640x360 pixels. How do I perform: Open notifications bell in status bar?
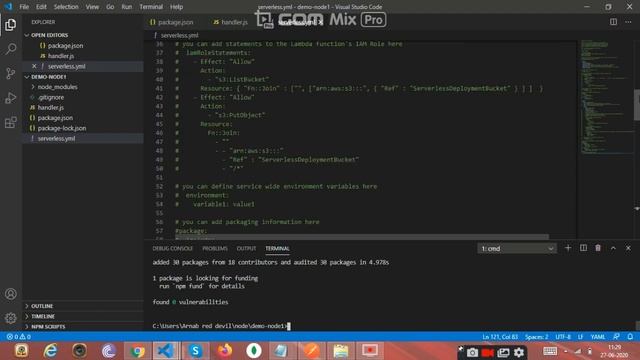coord(630,337)
